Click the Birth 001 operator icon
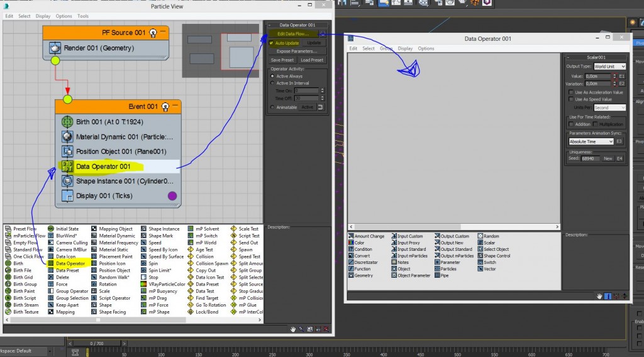Image resolution: width=644 pixels, height=357 pixels. (68, 122)
